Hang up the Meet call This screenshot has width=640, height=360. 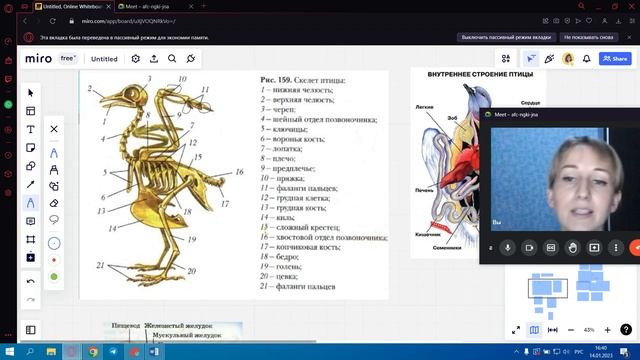(x=635, y=248)
